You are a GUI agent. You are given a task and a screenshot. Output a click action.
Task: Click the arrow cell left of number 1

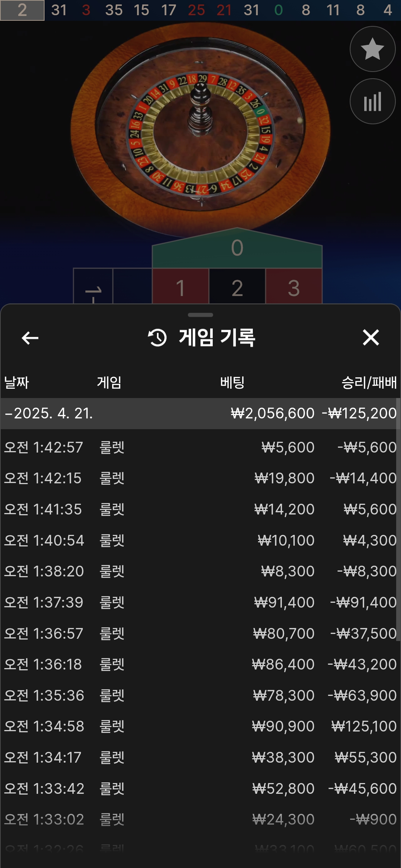click(x=93, y=286)
